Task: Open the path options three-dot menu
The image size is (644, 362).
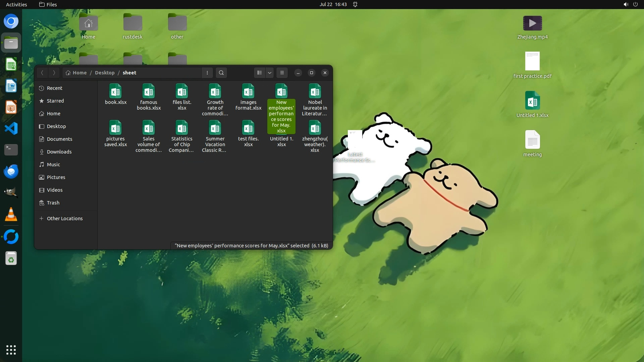Action: (x=207, y=73)
